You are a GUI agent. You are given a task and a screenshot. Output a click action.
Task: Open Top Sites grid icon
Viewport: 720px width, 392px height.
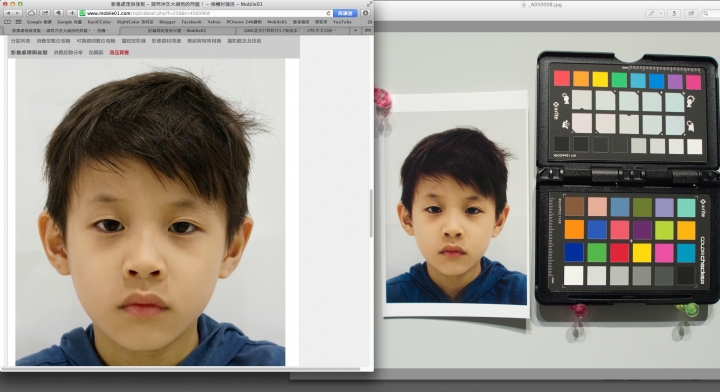(x=18, y=22)
